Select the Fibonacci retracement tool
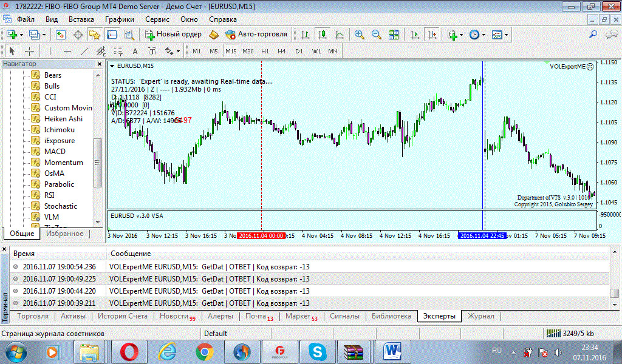 pos(118,51)
